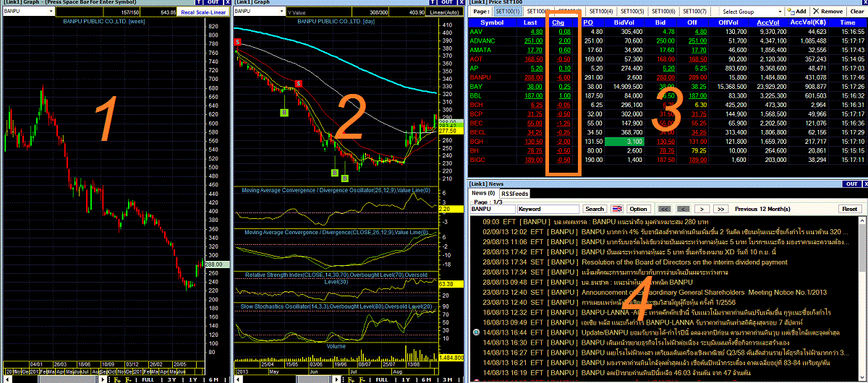Image resolution: width=868 pixels, height=383 pixels.
Task: Click yellow F+ zoom-in icon in daily graph
Action: pyautogui.click(x=350, y=379)
